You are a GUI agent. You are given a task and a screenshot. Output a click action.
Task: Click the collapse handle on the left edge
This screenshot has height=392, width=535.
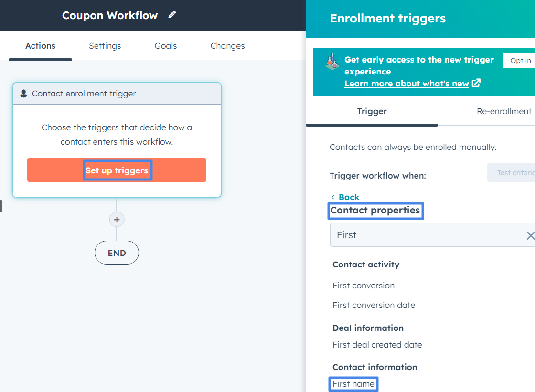1,206
